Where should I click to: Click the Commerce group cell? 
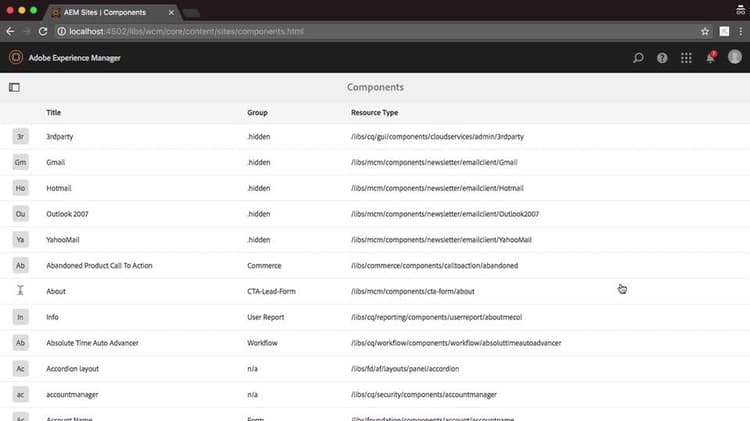tap(264, 266)
